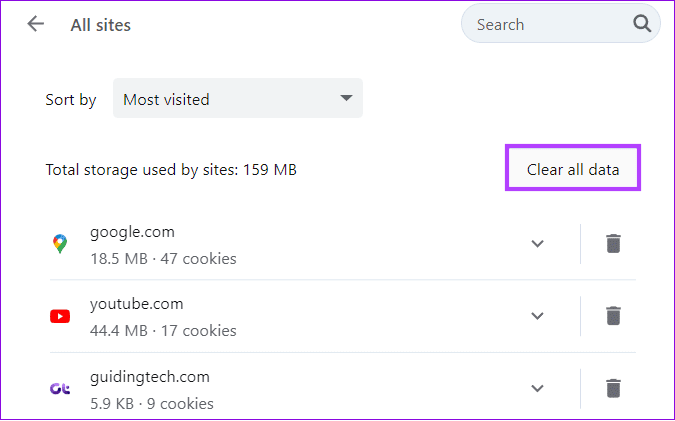Delete google.com data with trash icon

pos(613,244)
